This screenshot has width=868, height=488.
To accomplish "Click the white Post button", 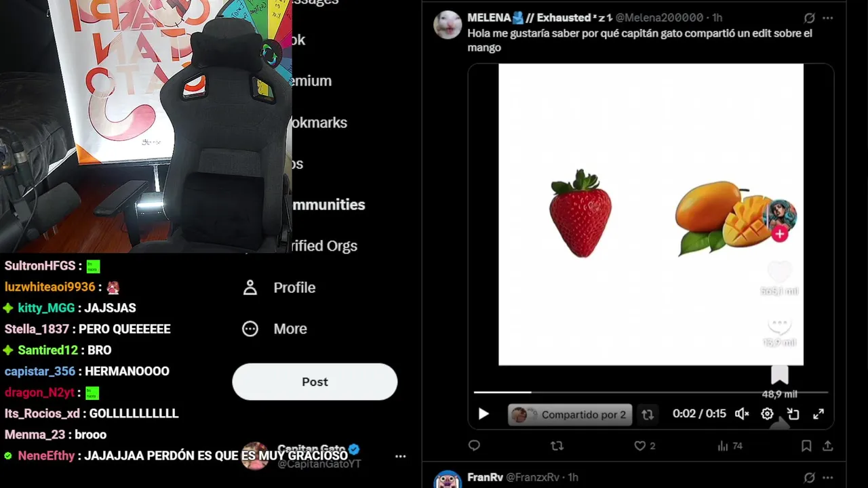I will tap(315, 382).
